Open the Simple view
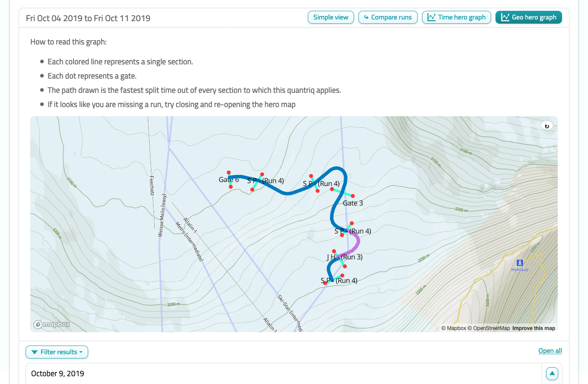The image size is (588, 384). coord(331,17)
